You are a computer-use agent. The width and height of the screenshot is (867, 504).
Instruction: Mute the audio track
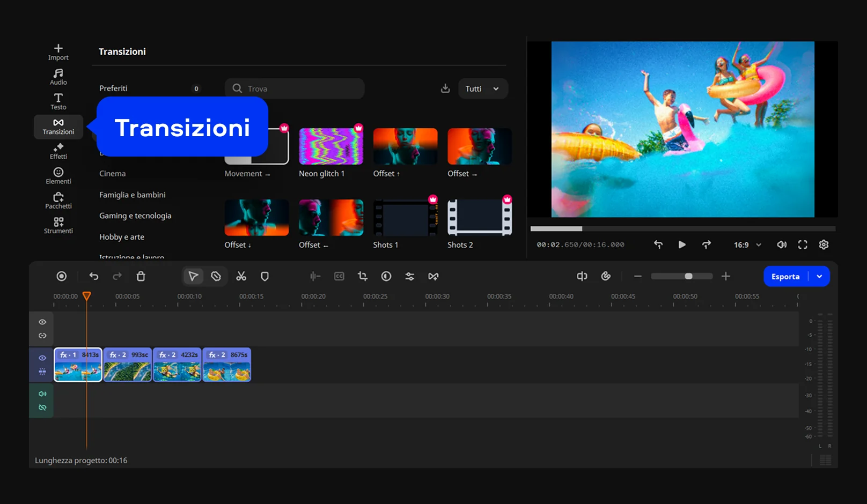tap(42, 394)
